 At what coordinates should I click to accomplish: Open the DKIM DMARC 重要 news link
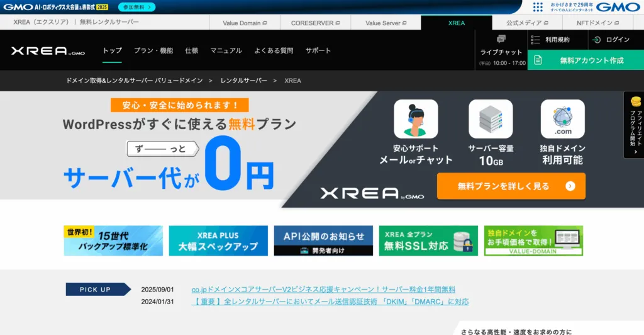click(x=330, y=302)
